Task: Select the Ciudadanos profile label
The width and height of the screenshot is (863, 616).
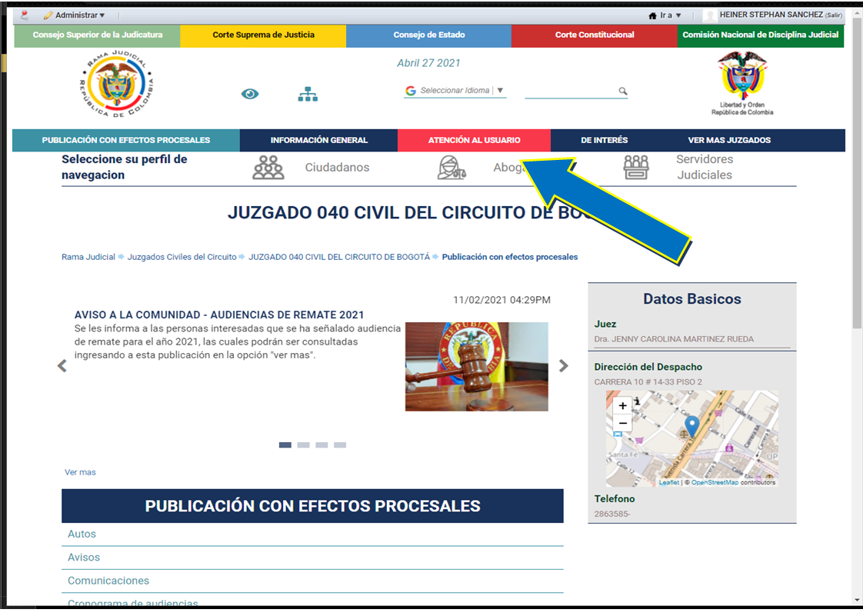Action: [337, 168]
